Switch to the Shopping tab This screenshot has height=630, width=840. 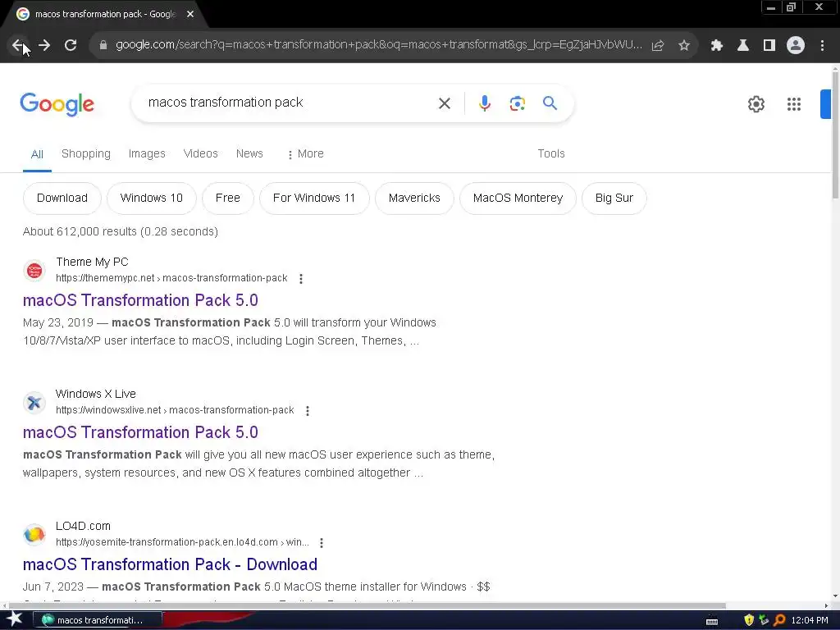coord(85,153)
